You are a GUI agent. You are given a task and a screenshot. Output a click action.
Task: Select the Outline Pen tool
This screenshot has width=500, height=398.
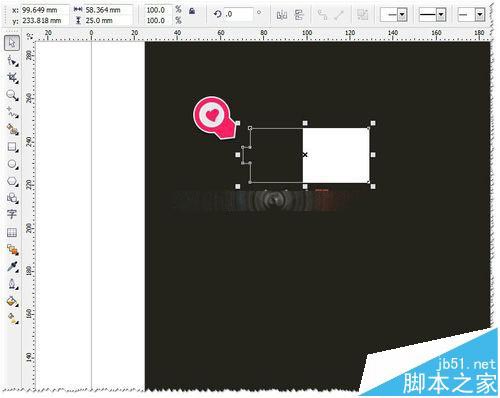[x=12, y=284]
